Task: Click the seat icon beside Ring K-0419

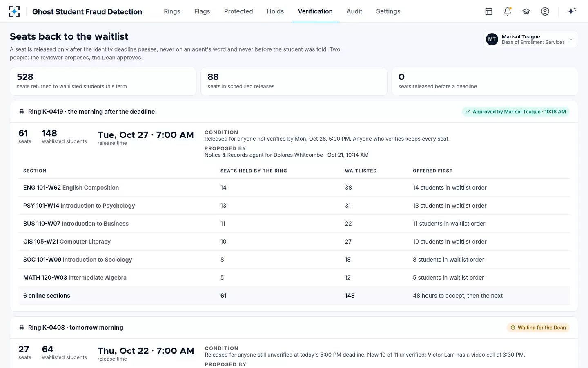Action: 22,112
